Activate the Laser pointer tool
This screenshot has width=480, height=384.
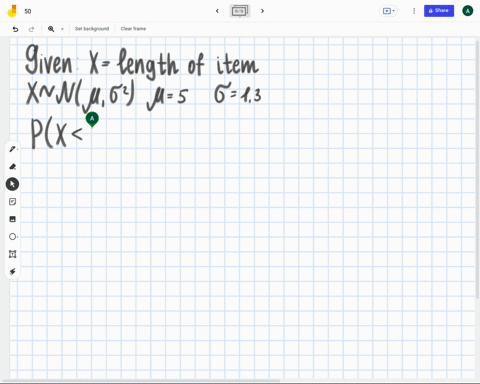(13, 271)
